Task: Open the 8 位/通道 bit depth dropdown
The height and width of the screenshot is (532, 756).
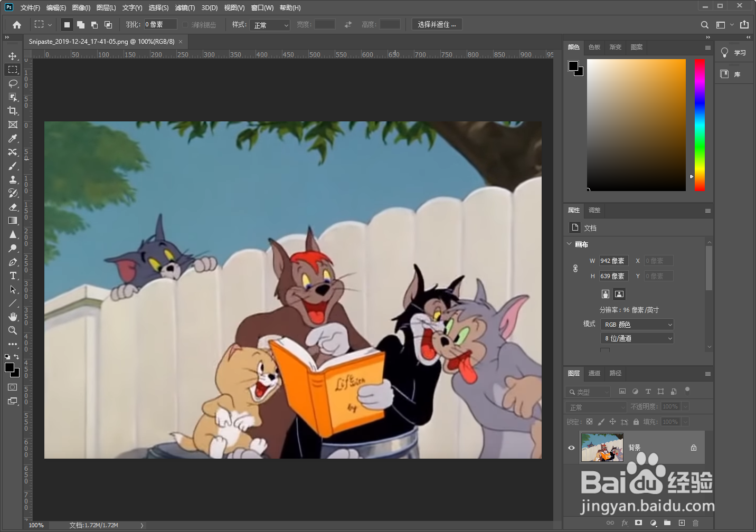Action: click(x=637, y=338)
